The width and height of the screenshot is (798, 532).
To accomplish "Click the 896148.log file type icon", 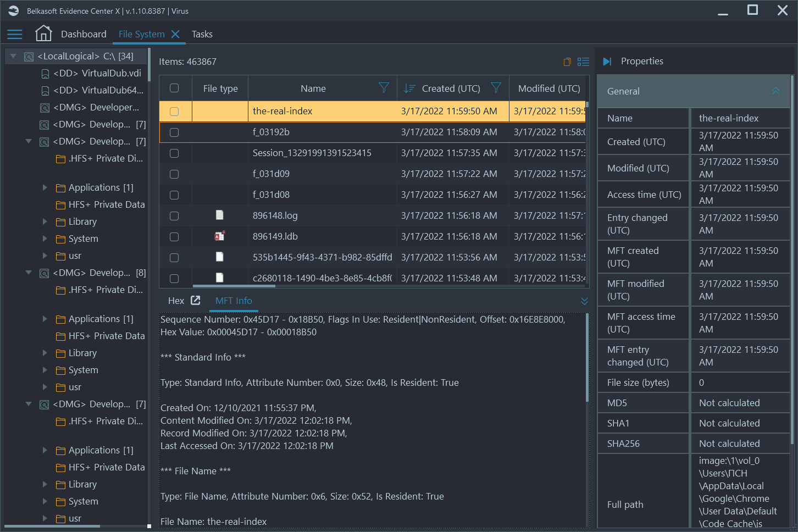I will 220,215.
